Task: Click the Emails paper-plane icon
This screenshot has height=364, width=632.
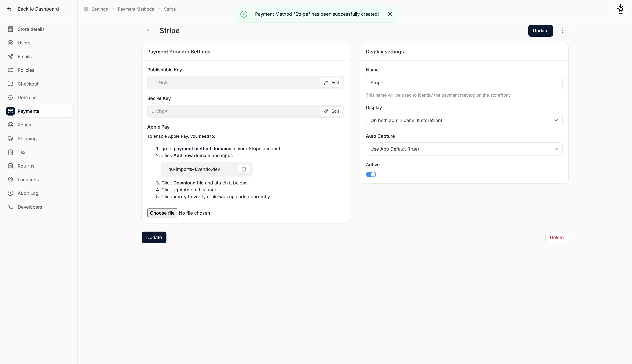Action: (11, 56)
